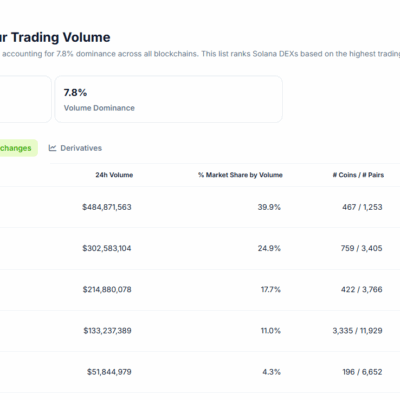Open the Derivatives tab
Screen dimensions: 400x400
[75, 148]
